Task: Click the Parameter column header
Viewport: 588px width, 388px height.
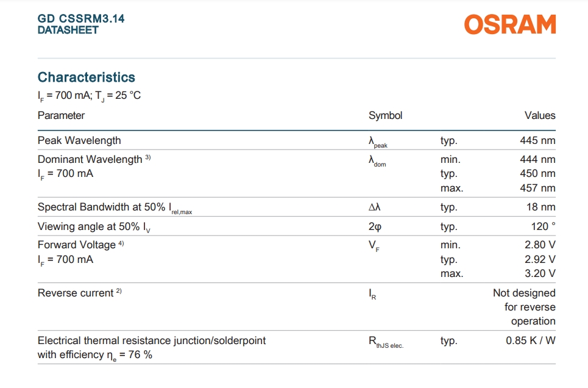Action: [x=61, y=115]
